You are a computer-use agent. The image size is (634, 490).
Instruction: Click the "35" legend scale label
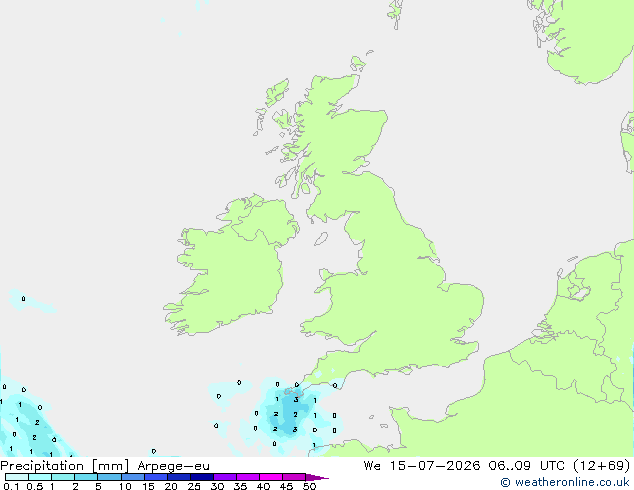click(240, 486)
